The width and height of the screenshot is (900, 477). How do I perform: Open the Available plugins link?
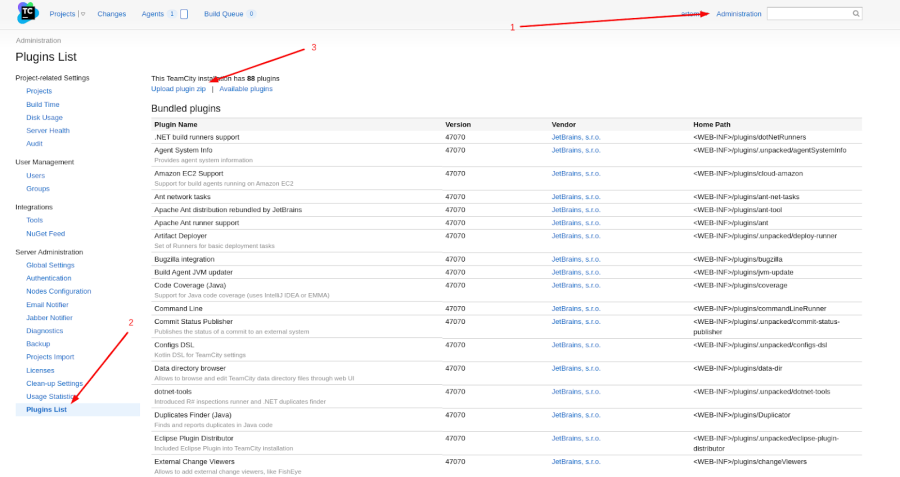pos(246,89)
